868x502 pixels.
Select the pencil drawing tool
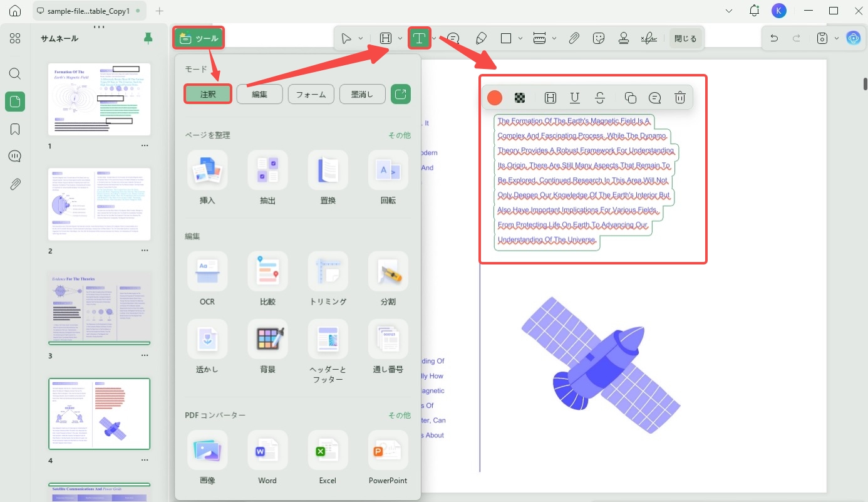[x=481, y=38]
